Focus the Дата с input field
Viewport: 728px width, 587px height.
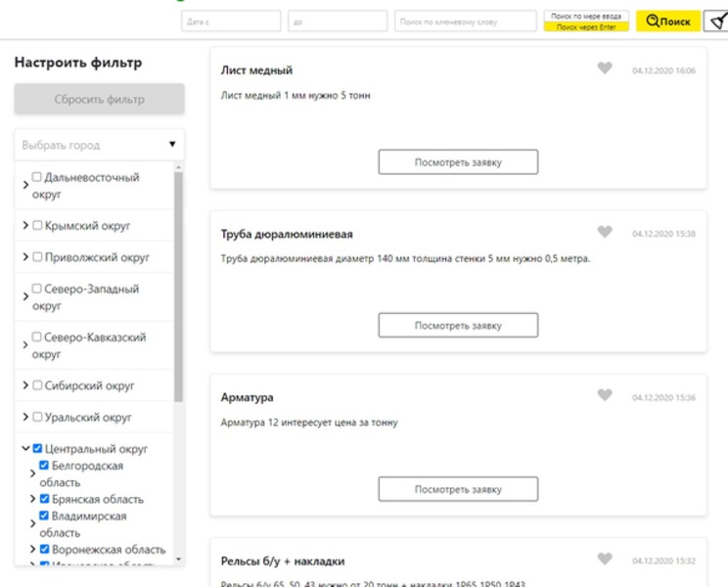[231, 22]
